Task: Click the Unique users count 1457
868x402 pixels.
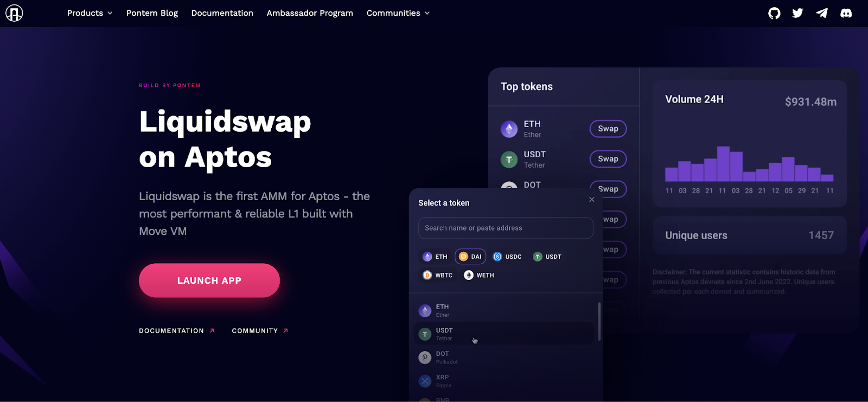Action: (821, 235)
